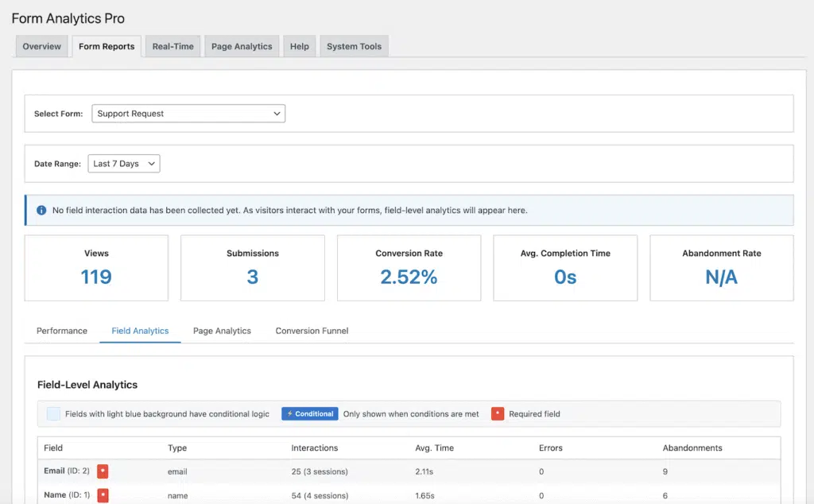
Task: Click the Field column header
Action: [53, 448]
